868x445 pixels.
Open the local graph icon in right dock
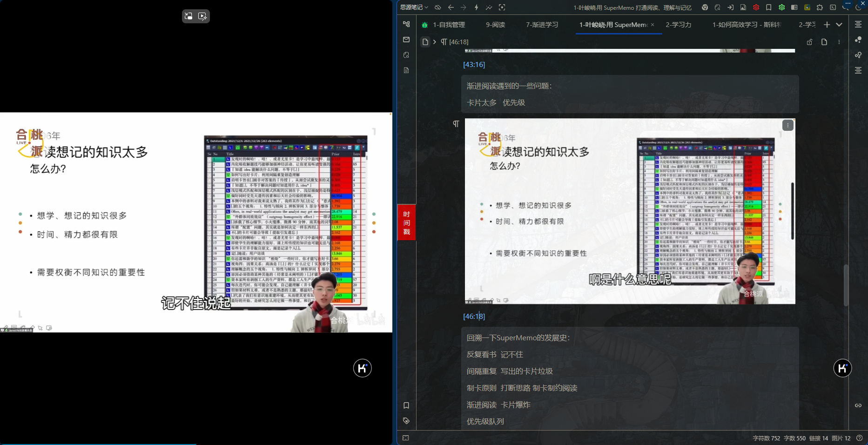coord(858,55)
